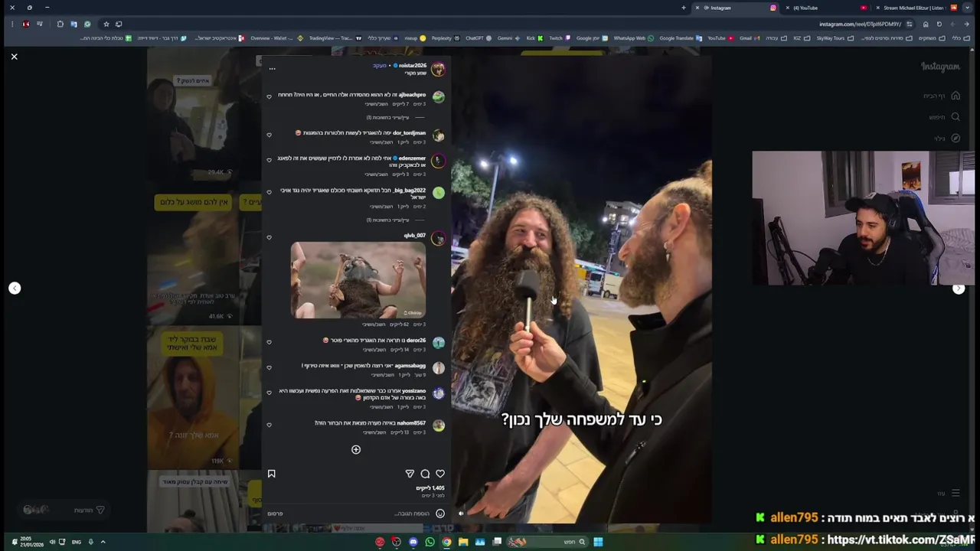Viewport: 980px width, 551px height.
Task: Bookmark this page with the star icon
Action: point(106,24)
